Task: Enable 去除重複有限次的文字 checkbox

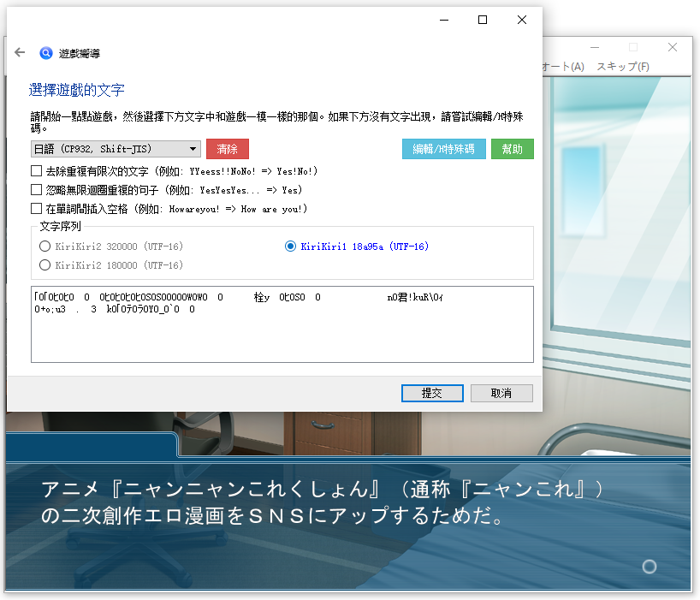Action: pos(36,171)
